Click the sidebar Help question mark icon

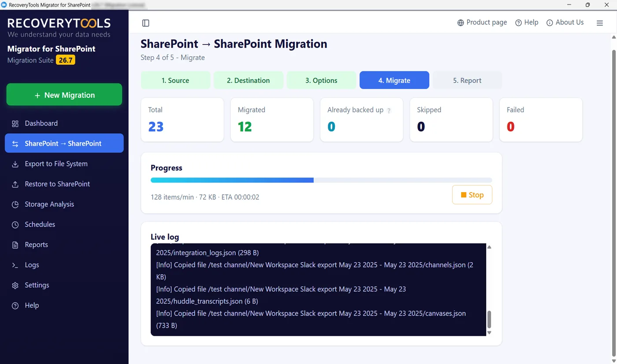click(15, 305)
